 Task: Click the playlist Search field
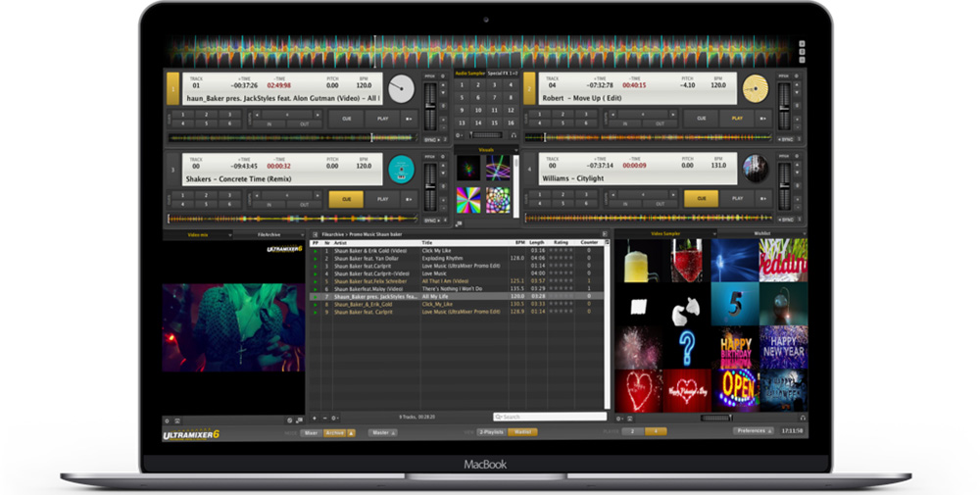(550, 417)
